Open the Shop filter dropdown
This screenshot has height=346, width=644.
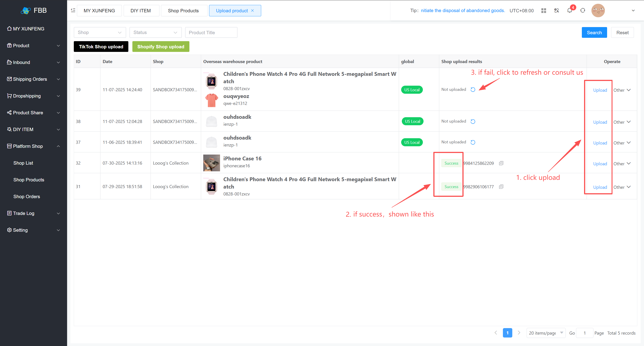tap(100, 32)
